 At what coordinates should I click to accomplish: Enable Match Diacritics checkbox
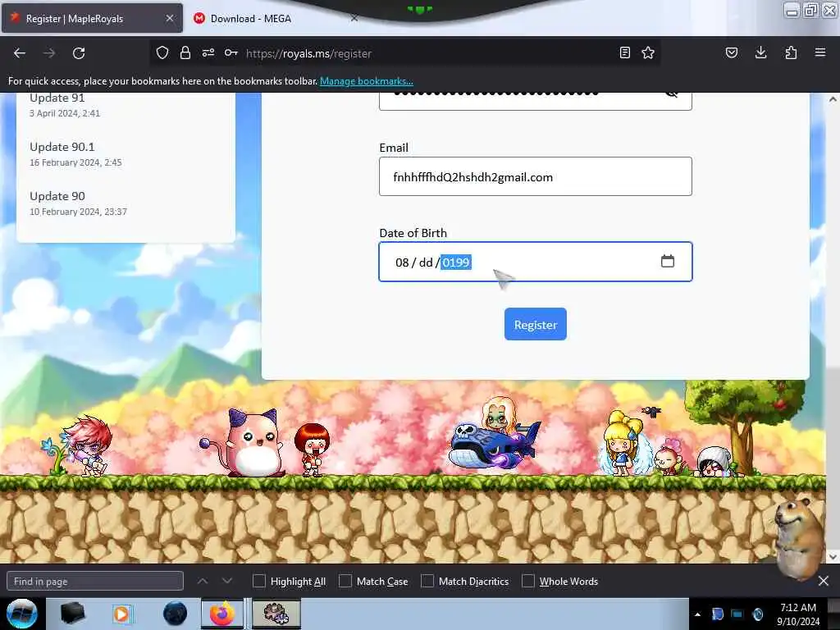(x=427, y=581)
